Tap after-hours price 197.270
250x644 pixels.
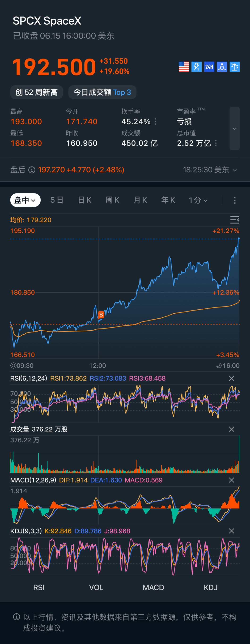pos(51,170)
